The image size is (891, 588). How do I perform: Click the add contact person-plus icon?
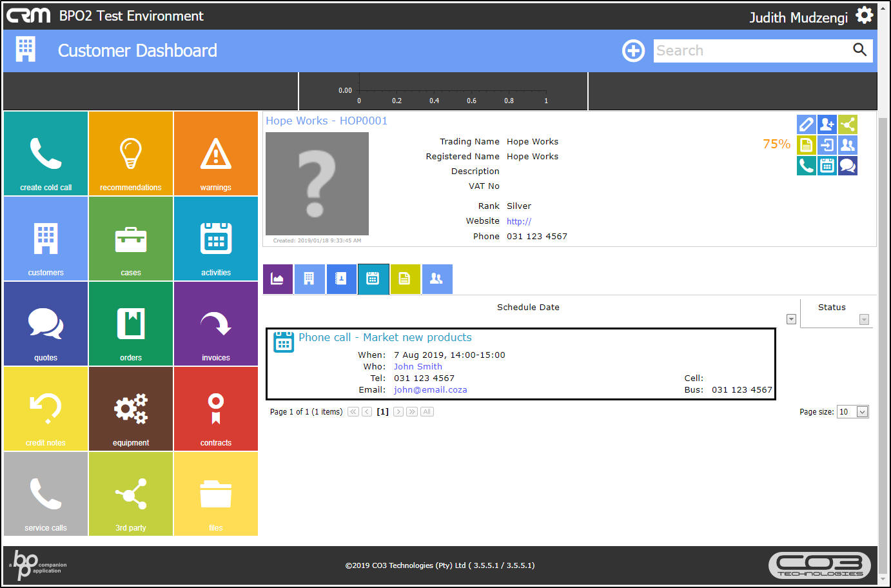827,124
